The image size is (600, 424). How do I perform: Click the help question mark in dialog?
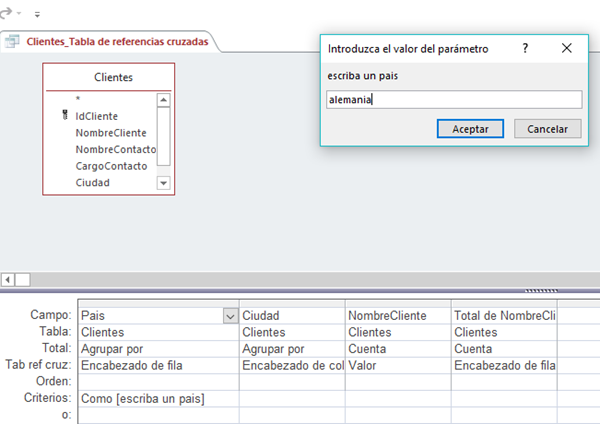click(x=525, y=48)
